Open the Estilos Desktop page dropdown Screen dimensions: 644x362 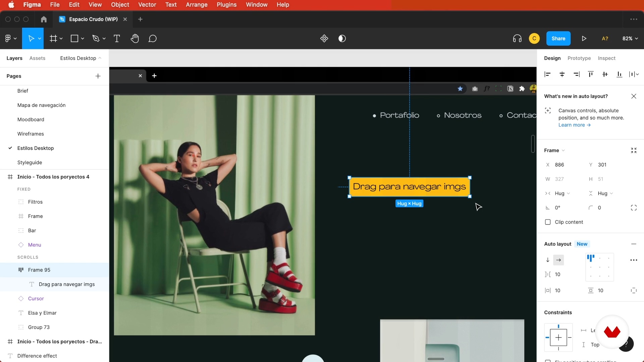coord(80,58)
